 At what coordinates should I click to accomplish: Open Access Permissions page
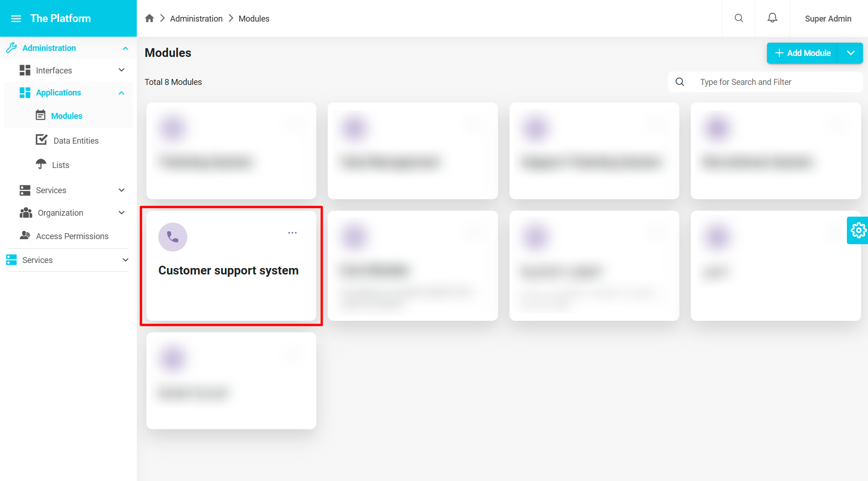[x=72, y=236]
